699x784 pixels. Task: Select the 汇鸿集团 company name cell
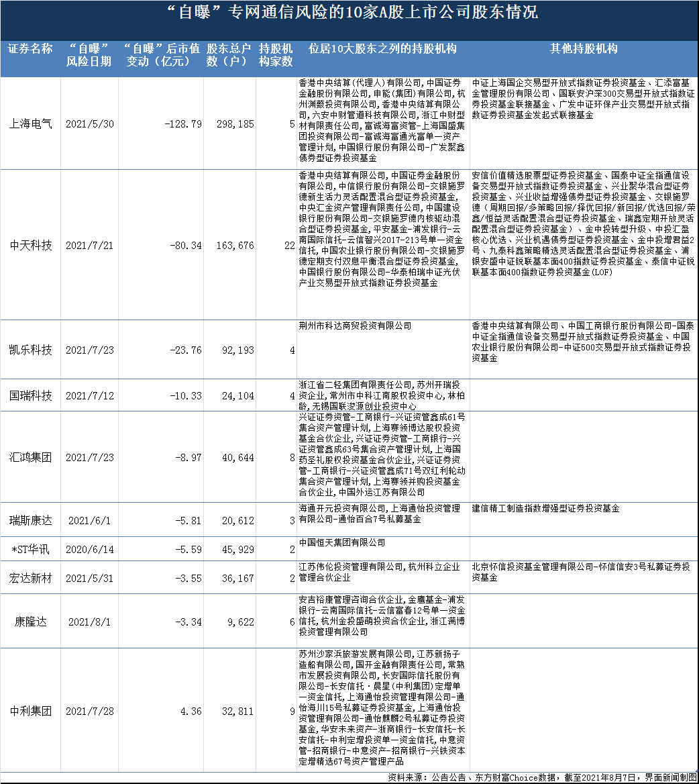[30, 458]
